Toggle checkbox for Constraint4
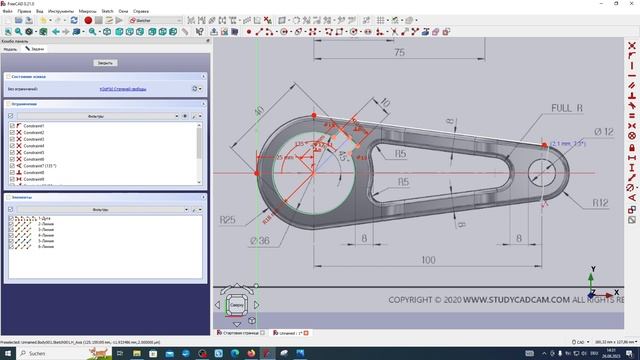Screen dimensions: 640x360 tap(12, 146)
